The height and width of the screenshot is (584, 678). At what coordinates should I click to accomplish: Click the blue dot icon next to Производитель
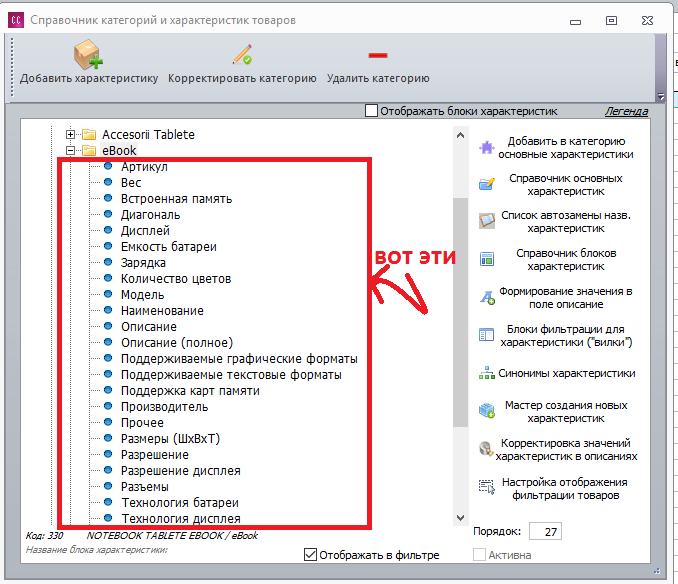(x=108, y=406)
